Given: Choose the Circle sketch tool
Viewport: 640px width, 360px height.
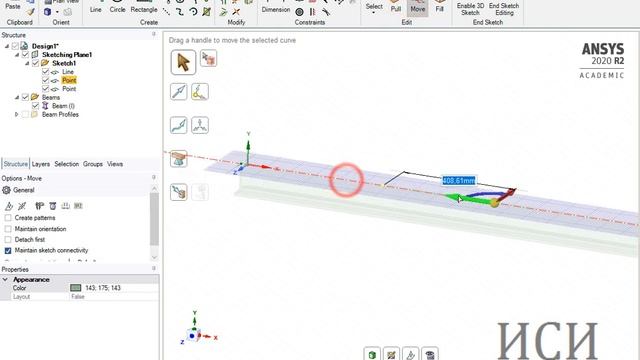Looking at the screenshot, I should tap(117, 7).
